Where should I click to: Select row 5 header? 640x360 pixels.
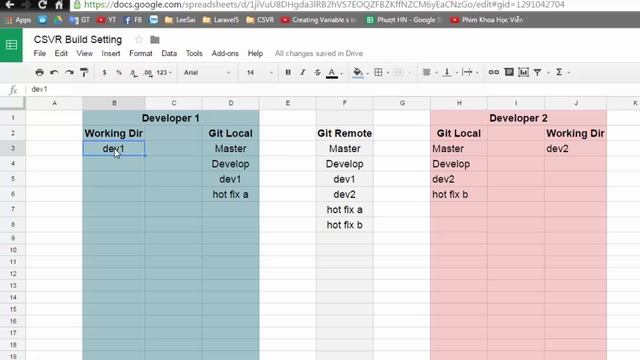point(13,179)
